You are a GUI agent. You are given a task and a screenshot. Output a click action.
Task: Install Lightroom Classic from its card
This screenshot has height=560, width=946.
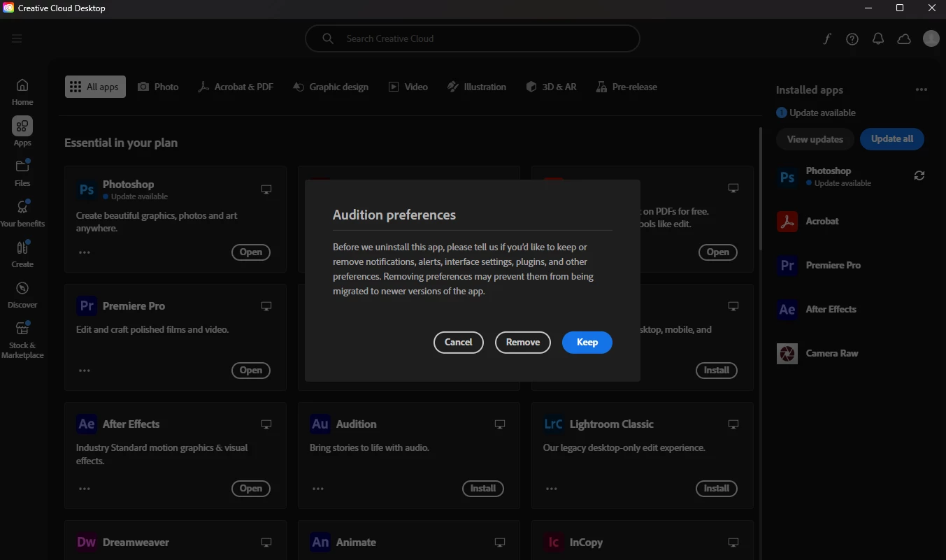point(717,489)
